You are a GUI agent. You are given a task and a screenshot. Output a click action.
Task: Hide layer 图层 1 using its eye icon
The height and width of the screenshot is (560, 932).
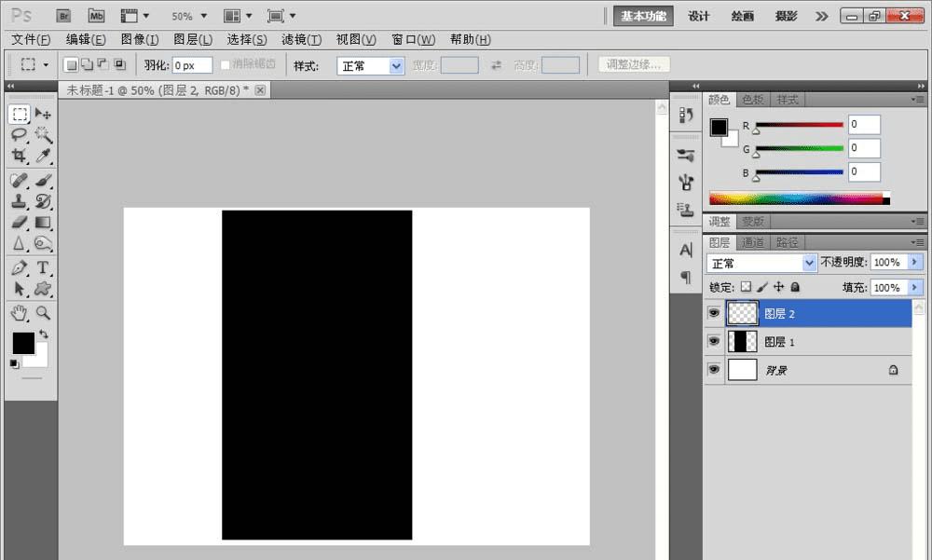click(714, 342)
